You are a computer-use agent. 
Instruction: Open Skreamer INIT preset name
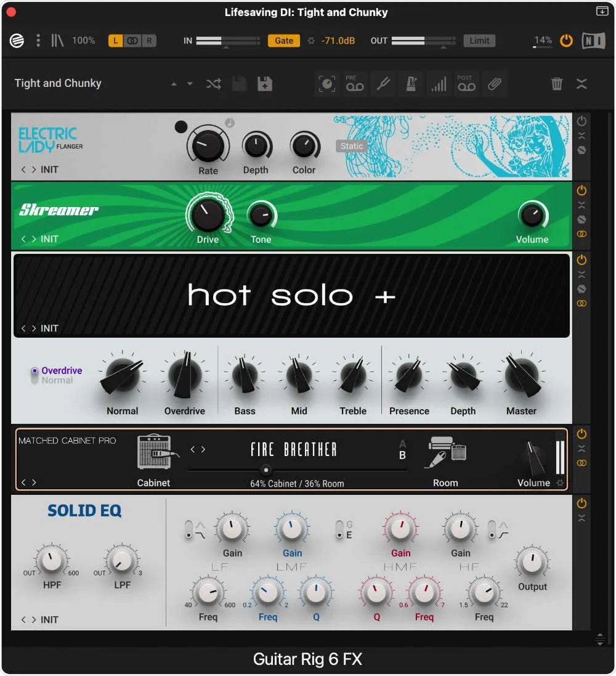coord(49,239)
